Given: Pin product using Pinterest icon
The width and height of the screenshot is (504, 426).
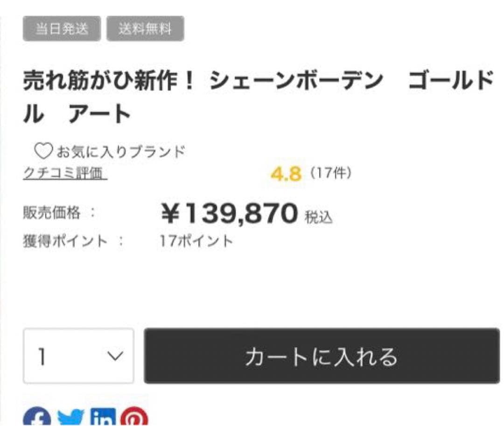Looking at the screenshot, I should click(x=134, y=417).
